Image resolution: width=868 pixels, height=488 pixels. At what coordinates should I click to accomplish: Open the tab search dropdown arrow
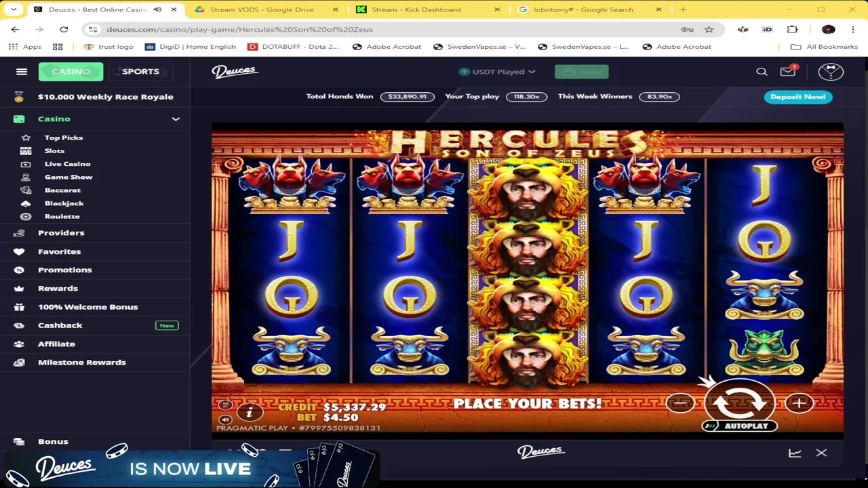point(13,9)
